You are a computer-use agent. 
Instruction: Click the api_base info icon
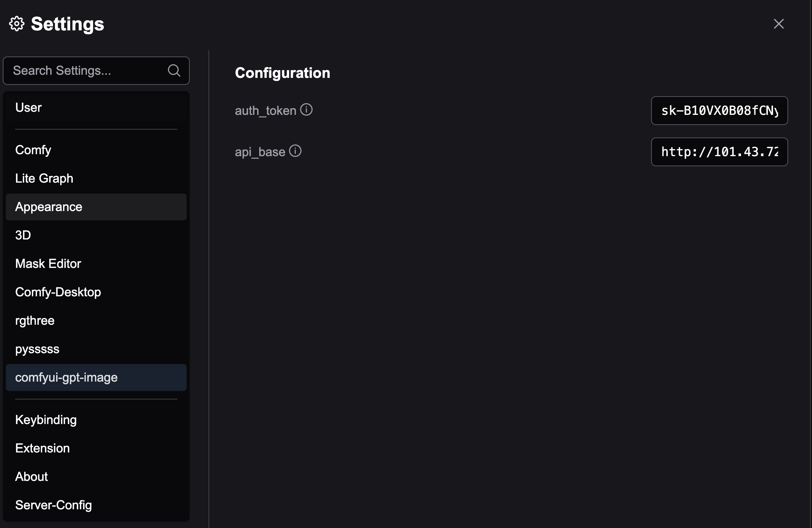pyautogui.click(x=295, y=151)
